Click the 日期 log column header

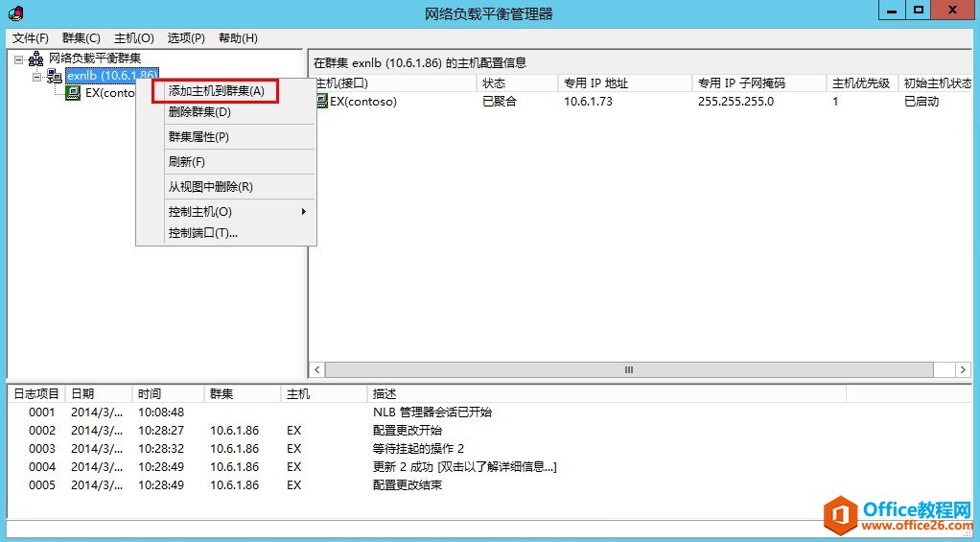pyautogui.click(x=98, y=394)
